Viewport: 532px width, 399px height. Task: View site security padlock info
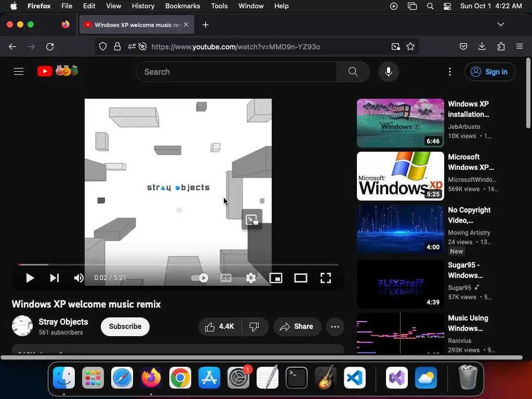117,46
